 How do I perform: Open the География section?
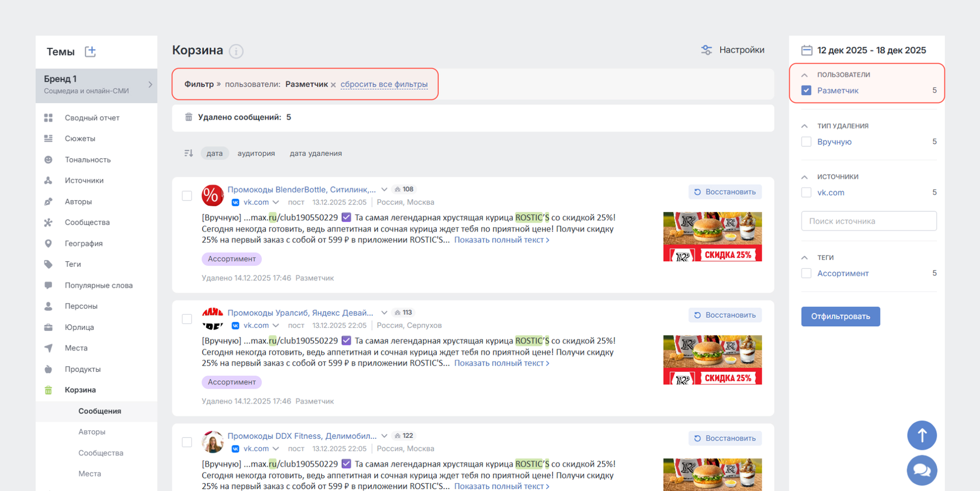tap(84, 243)
